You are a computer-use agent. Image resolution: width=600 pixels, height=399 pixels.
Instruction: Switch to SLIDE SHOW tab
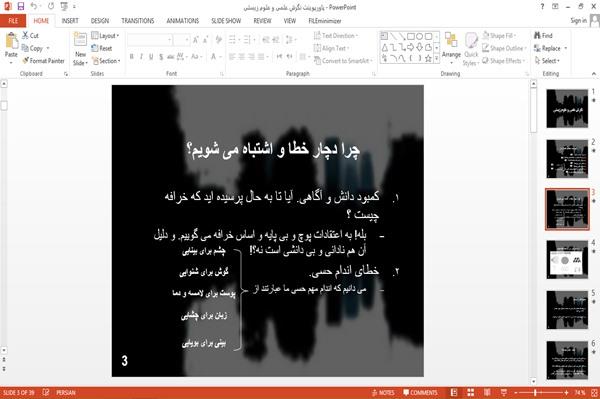click(226, 21)
